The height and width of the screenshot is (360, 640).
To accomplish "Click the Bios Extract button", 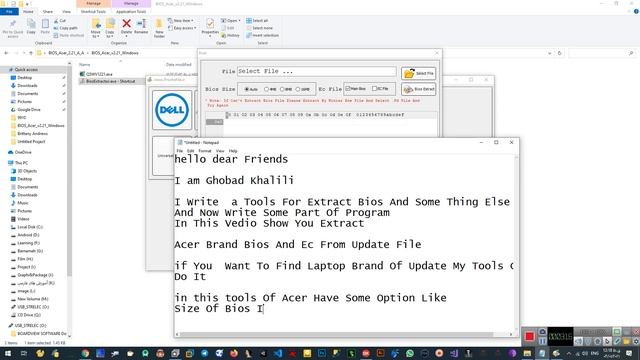I will coord(418,89).
